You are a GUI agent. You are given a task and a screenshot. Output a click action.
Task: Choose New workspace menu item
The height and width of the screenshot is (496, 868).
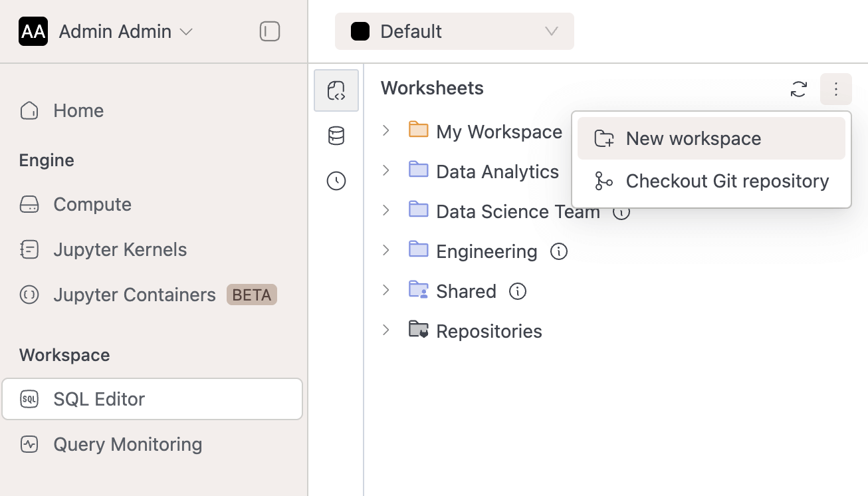tap(711, 138)
